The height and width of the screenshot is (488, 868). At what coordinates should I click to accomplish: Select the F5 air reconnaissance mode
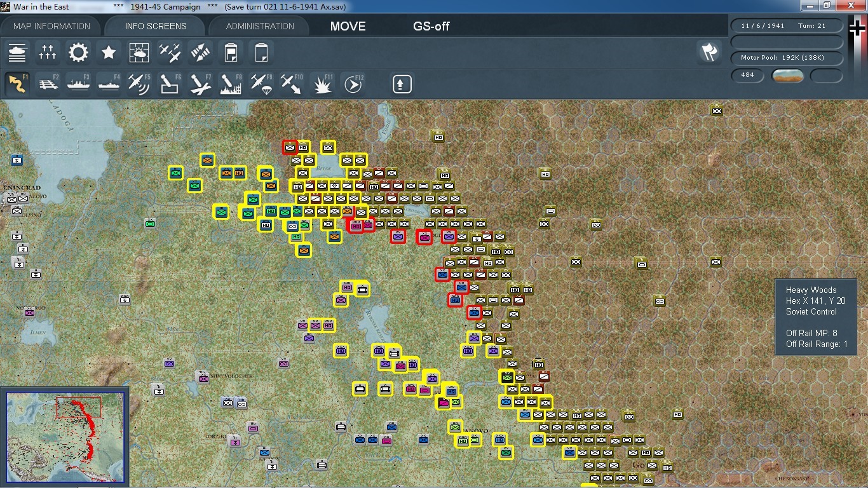click(x=139, y=84)
